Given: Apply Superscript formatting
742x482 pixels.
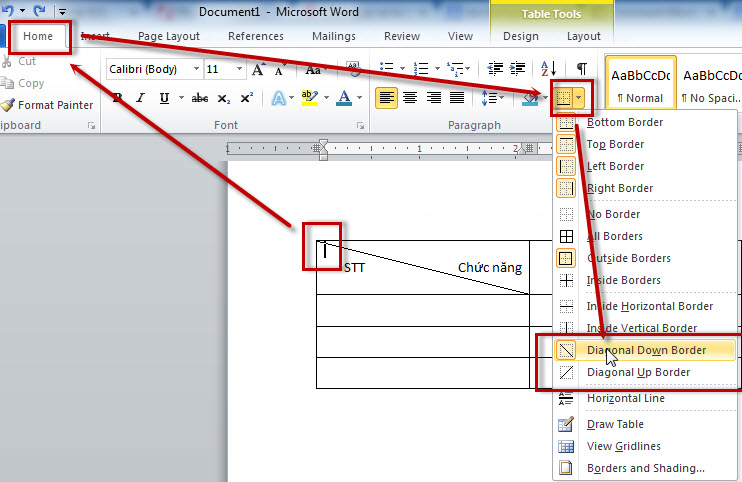Looking at the screenshot, I should [247, 98].
